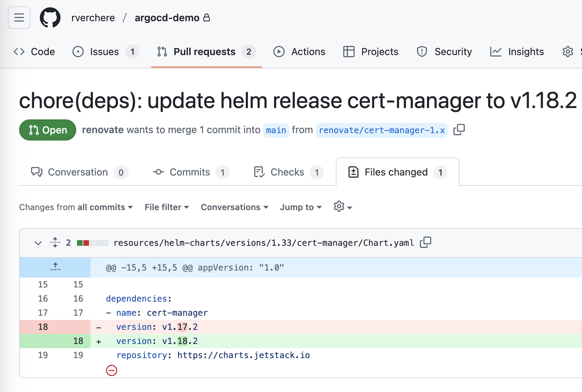Open the hamburger navigation menu
582x392 pixels.
click(x=19, y=18)
